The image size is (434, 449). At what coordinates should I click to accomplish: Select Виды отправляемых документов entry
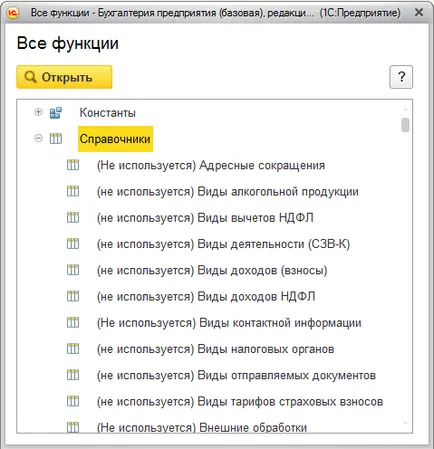236,375
